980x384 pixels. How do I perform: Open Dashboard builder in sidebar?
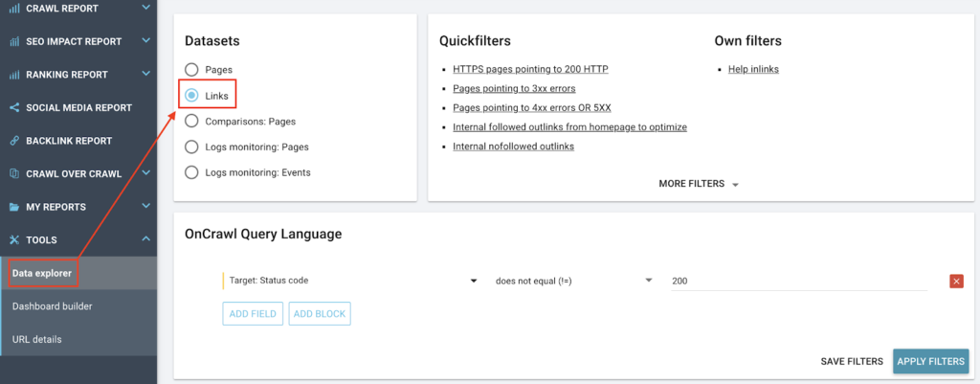(x=53, y=306)
